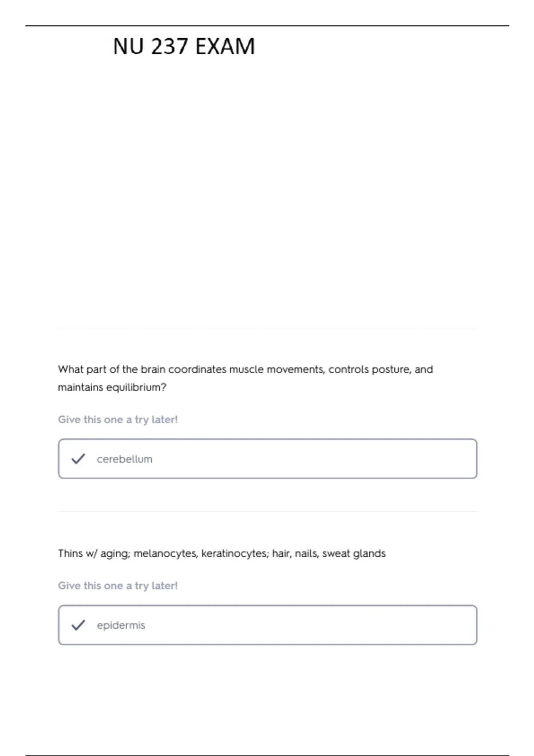Click the word 'EXAM' in the title
Viewport: 534px width, 756px height.
[x=225, y=46]
